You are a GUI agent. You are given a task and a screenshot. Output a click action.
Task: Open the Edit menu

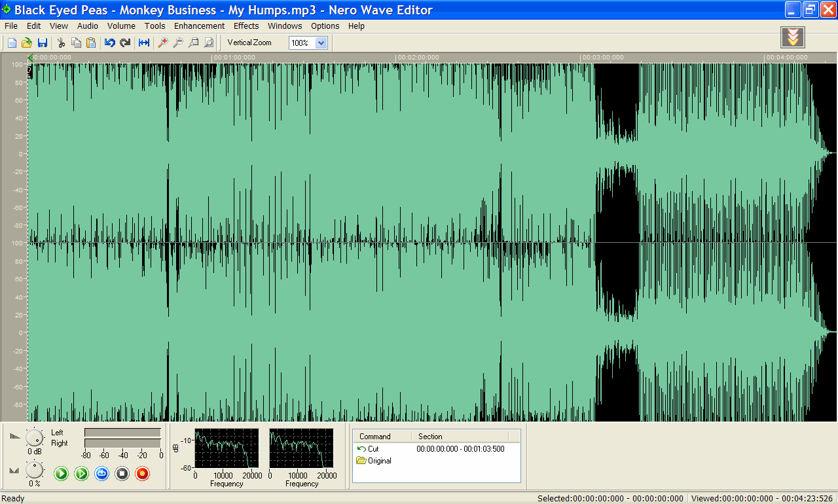[x=34, y=26]
